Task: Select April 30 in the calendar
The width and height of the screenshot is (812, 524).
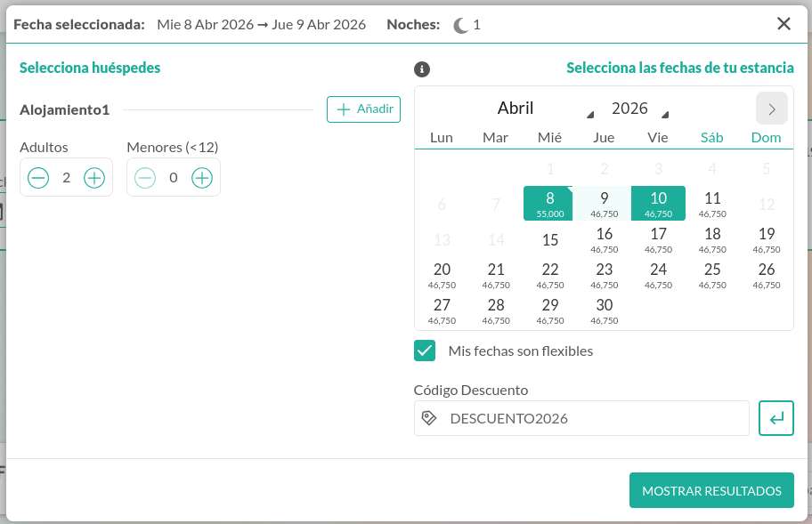Action: 604,310
